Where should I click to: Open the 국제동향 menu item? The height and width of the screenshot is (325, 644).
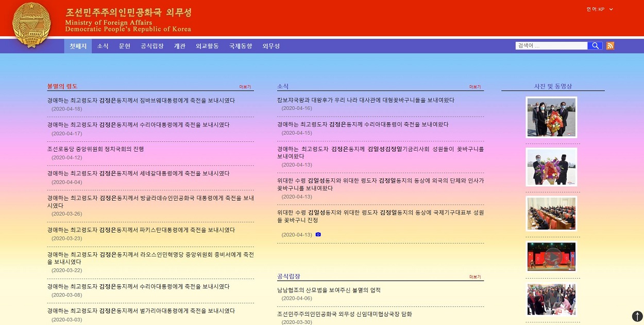click(x=241, y=46)
